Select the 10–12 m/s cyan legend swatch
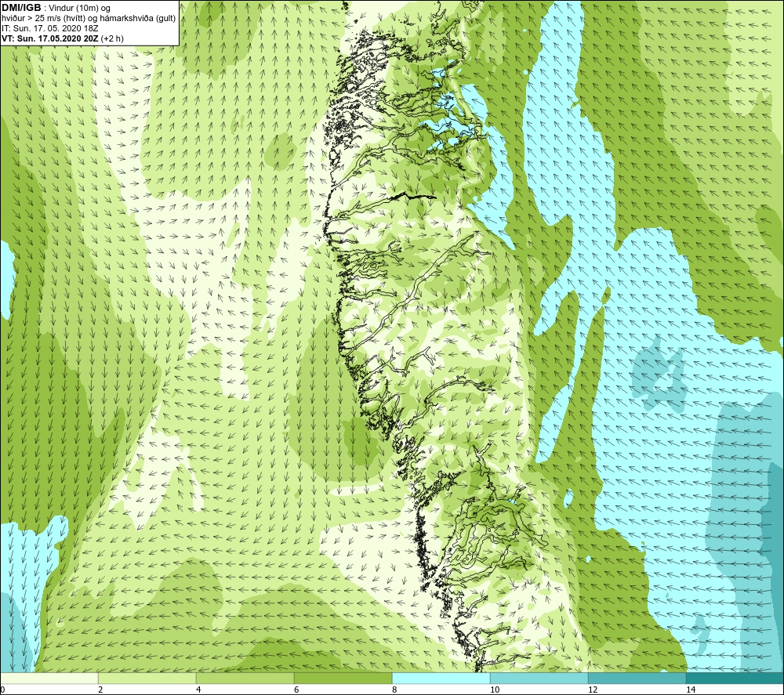 (x=539, y=678)
